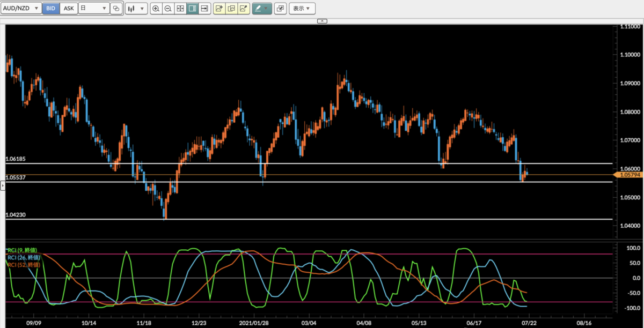Open the 日 timeframe dropdown
644x328 pixels.
point(93,9)
